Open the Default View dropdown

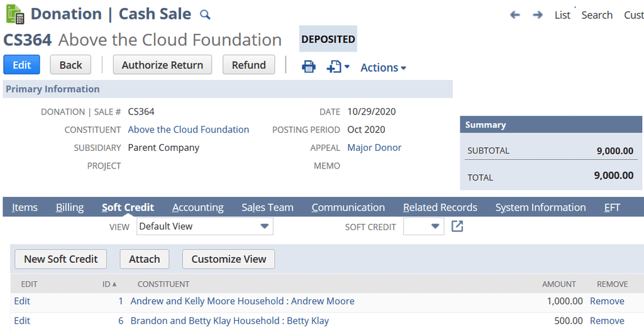204,226
